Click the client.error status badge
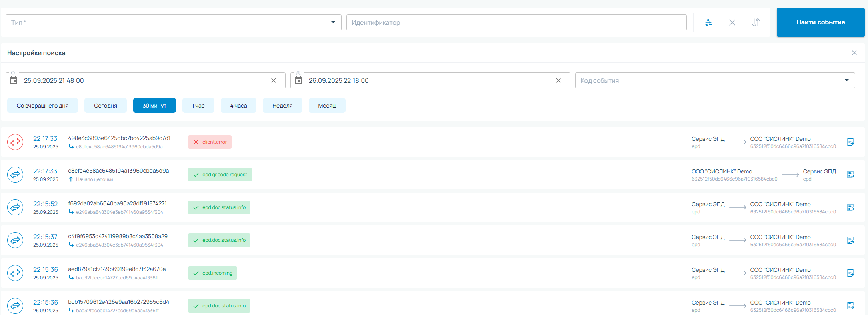Screen dimensions: 868x315 point(210,142)
